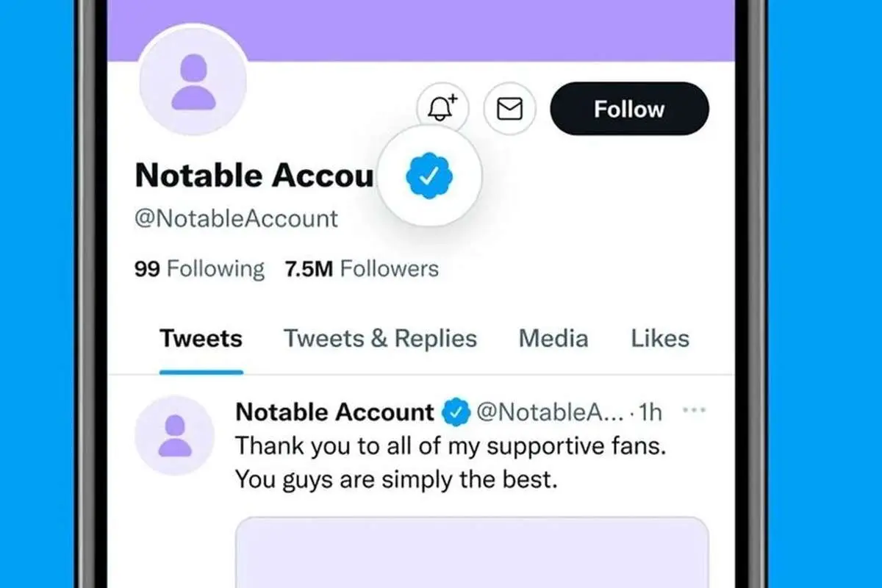
Task: Open the tweet's attached media preview
Action: (471, 551)
